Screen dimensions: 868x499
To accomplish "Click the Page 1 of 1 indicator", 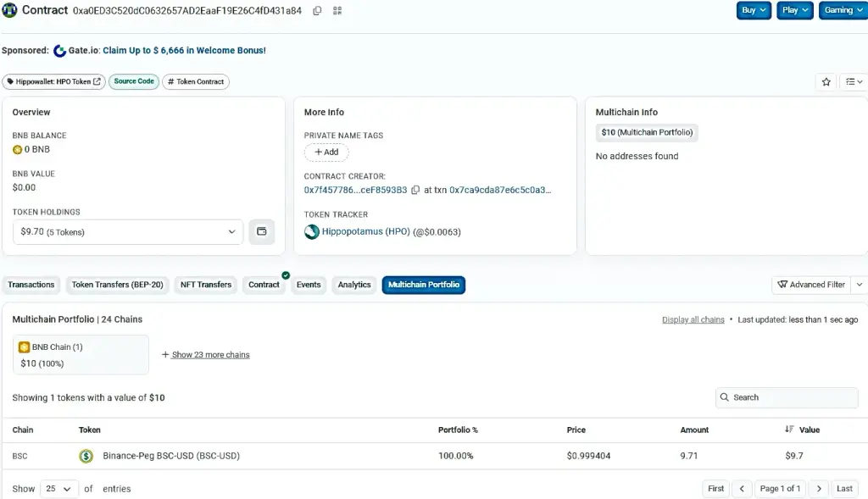I will [780, 489].
